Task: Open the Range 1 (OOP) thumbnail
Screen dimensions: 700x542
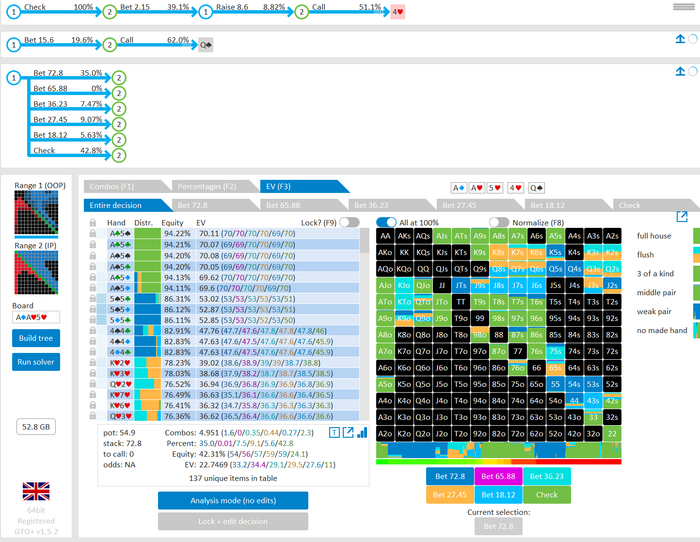Action: click(x=36, y=213)
